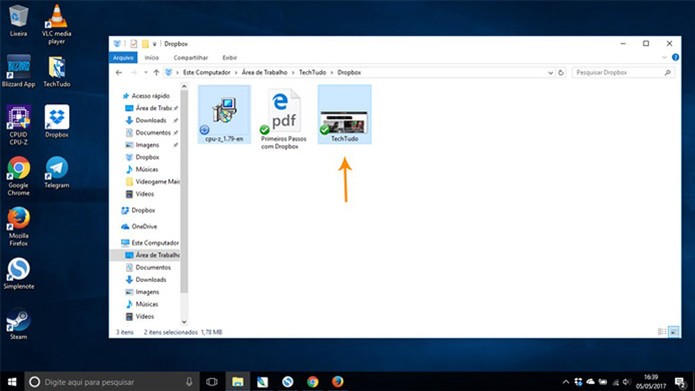
Task: Expand the address bar history dropdown
Action: tap(550, 72)
